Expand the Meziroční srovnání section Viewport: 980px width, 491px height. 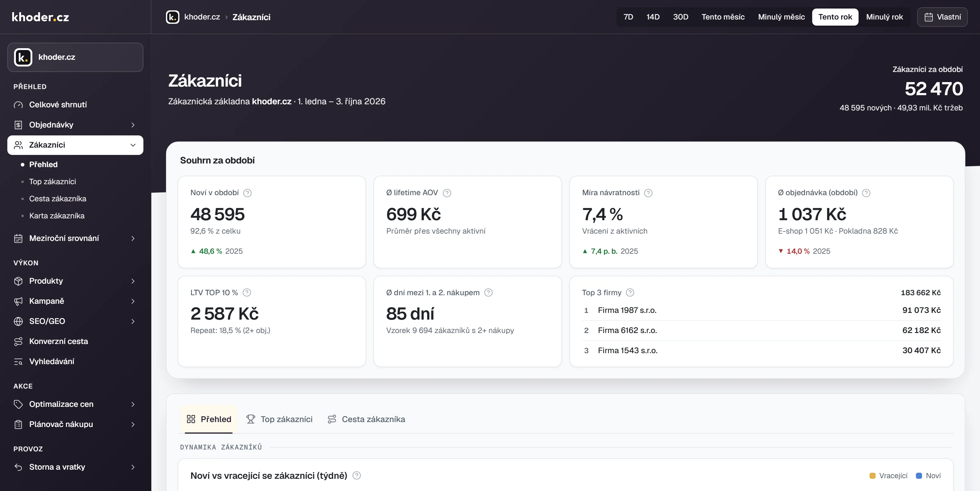(x=75, y=238)
